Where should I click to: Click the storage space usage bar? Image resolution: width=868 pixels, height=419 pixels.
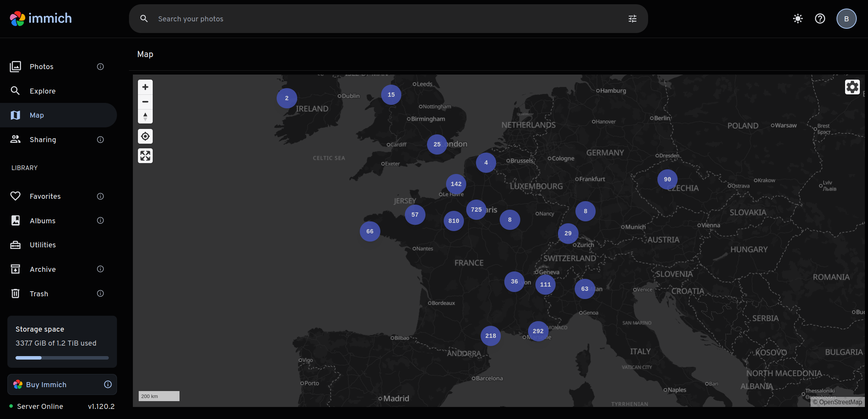[62, 358]
